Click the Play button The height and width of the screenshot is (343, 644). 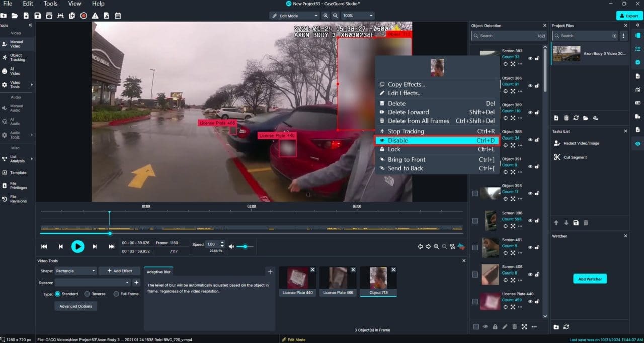[x=77, y=246]
